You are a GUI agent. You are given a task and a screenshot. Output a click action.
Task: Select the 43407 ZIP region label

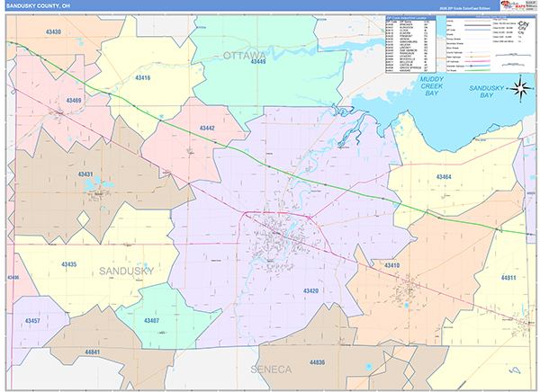[x=151, y=321]
